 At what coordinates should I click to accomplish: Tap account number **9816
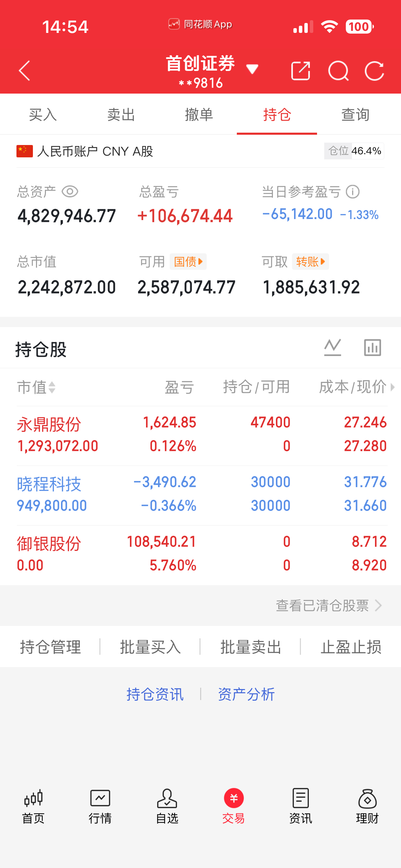click(x=201, y=83)
